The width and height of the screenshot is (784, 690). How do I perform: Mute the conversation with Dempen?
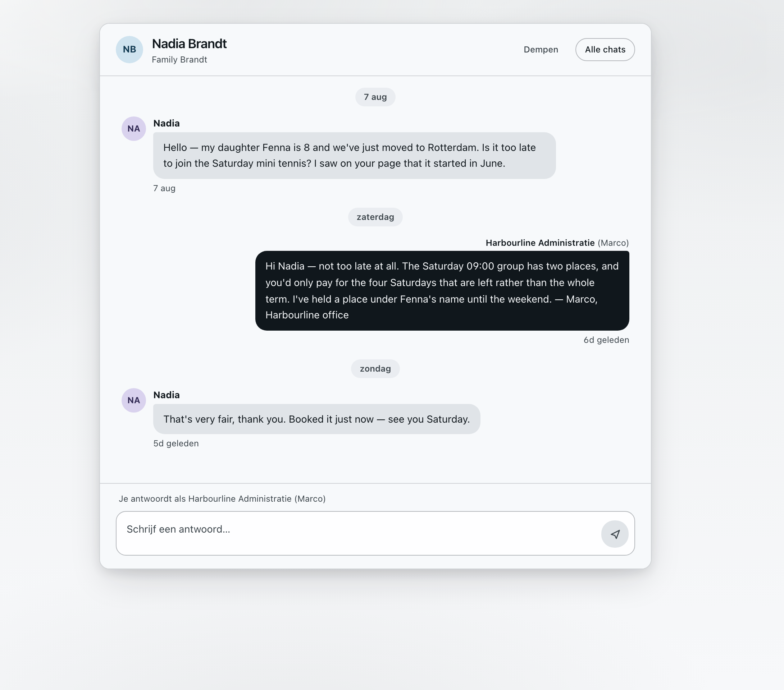point(541,50)
